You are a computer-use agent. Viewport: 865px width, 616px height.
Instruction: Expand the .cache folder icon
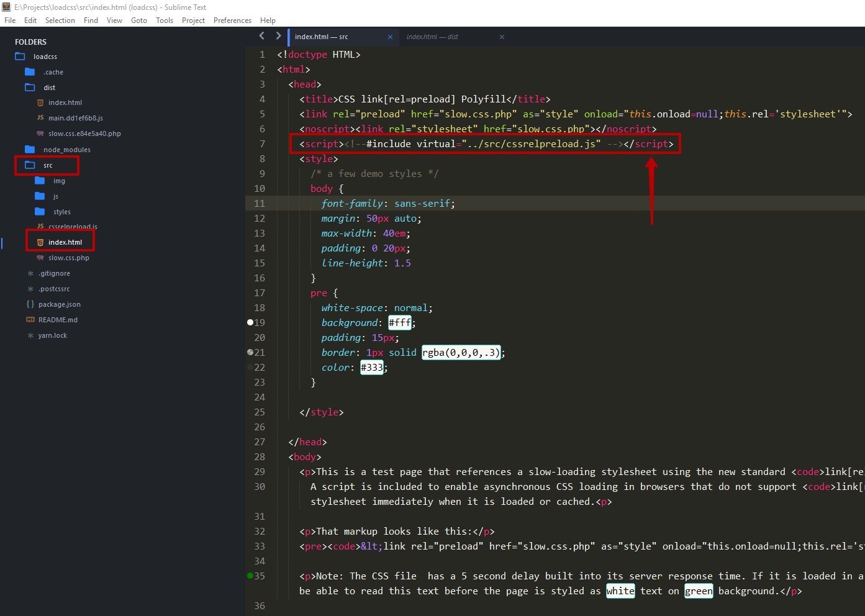30,72
